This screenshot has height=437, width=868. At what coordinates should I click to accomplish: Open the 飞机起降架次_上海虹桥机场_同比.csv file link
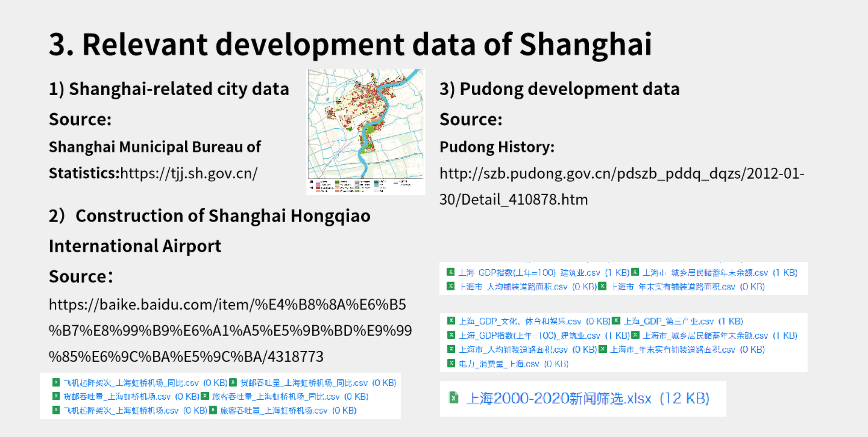pyautogui.click(x=145, y=383)
